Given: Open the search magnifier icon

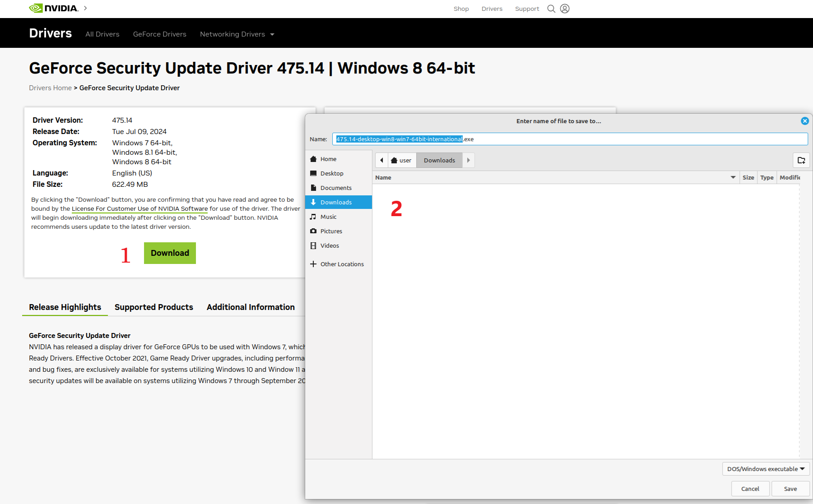Looking at the screenshot, I should point(551,9).
